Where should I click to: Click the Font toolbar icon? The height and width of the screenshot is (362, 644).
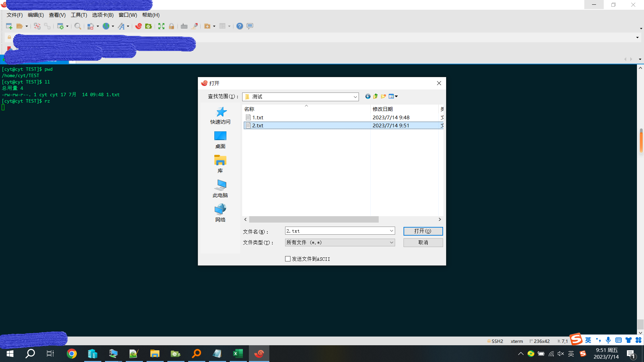pos(121,26)
